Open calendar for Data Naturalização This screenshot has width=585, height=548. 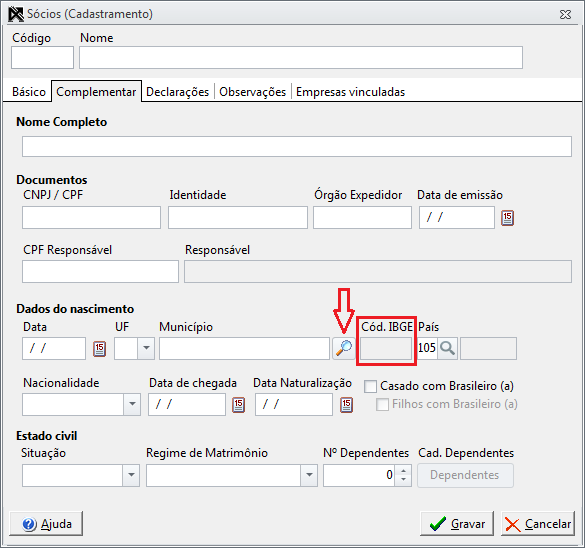point(346,405)
